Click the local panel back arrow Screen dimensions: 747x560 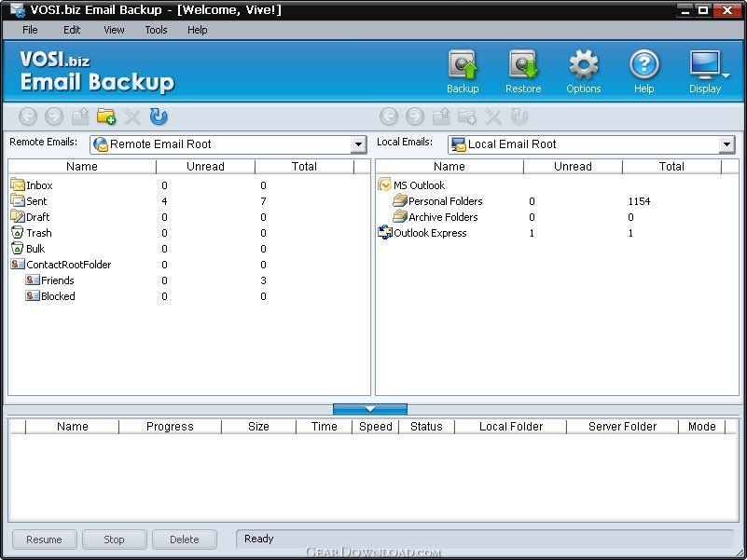point(389,116)
